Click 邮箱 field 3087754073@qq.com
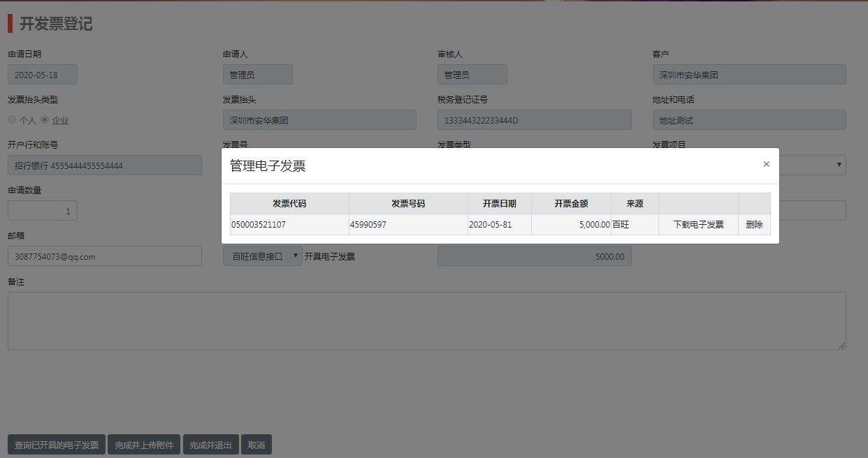Image resolution: width=868 pixels, height=458 pixels. pos(105,256)
